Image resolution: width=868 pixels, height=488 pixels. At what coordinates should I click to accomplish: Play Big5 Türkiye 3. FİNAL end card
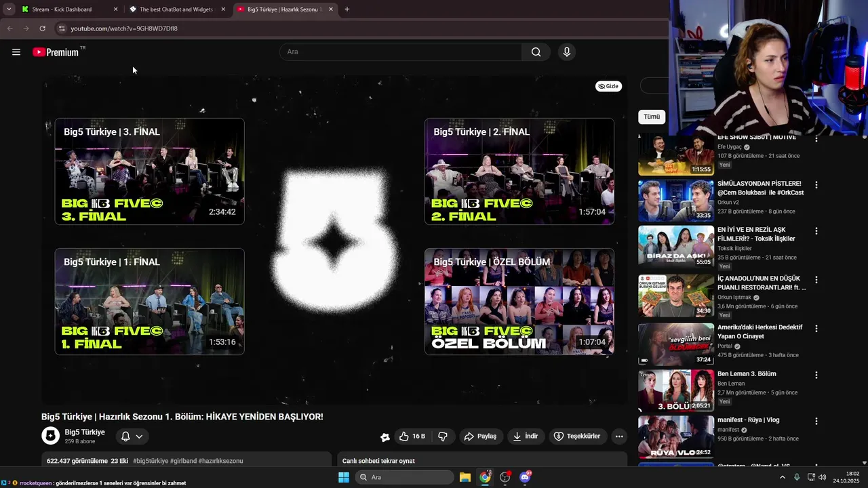(149, 171)
